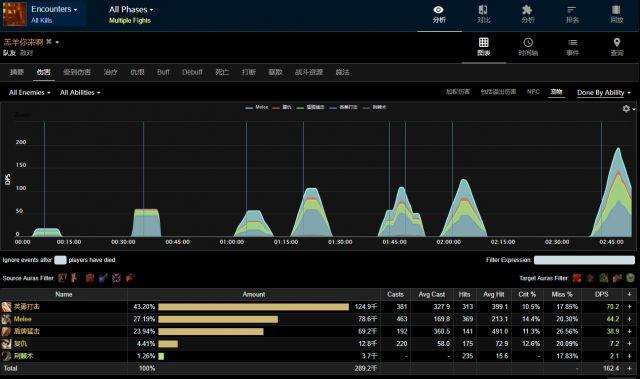This screenshot has width=640, height=379.
Task: Open the chart settings gear menu
Action: (628, 109)
